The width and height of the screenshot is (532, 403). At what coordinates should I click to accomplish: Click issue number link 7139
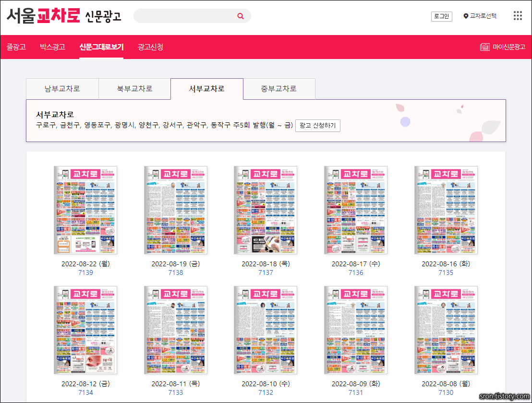[x=85, y=273]
